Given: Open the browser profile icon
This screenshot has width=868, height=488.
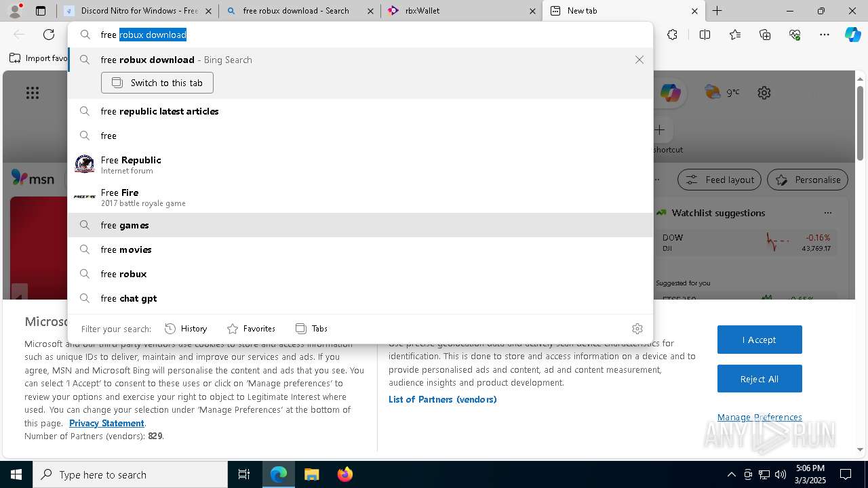Looking at the screenshot, I should (x=15, y=11).
